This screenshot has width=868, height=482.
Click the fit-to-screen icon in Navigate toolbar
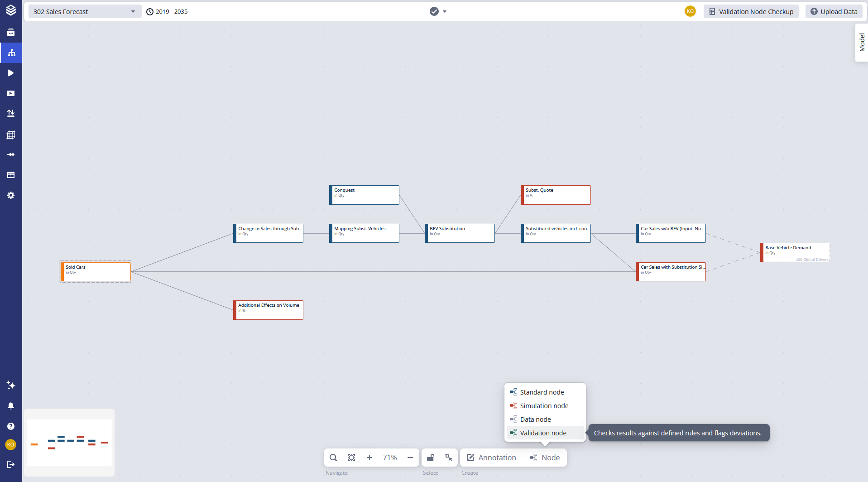[351, 458]
